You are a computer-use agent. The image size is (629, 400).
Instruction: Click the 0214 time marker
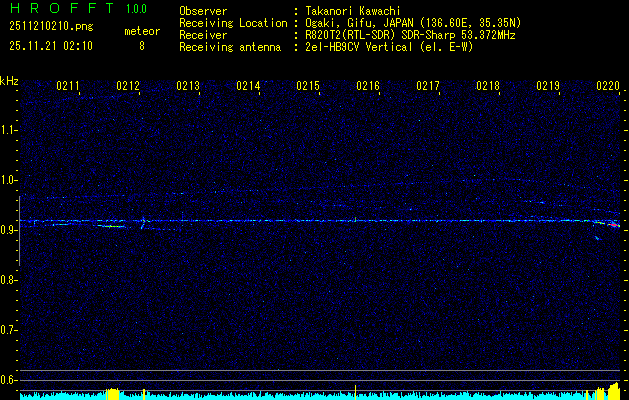248,85
